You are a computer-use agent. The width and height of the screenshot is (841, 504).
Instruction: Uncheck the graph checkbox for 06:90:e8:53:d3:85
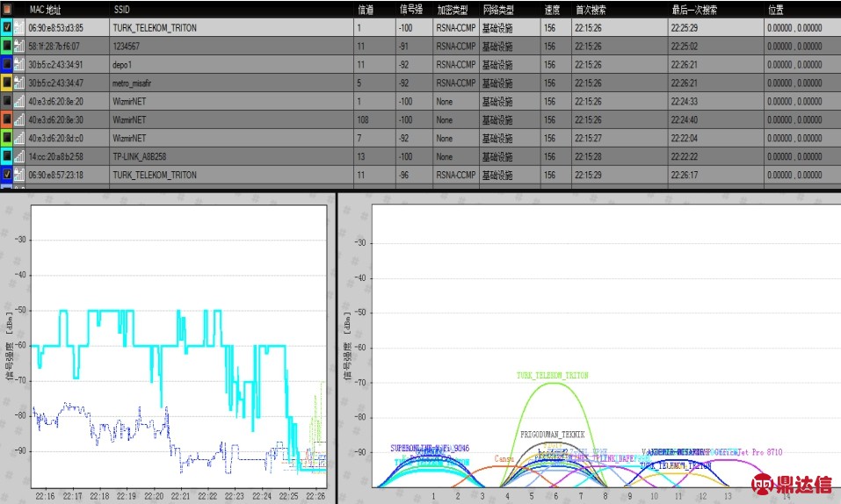click(7, 27)
